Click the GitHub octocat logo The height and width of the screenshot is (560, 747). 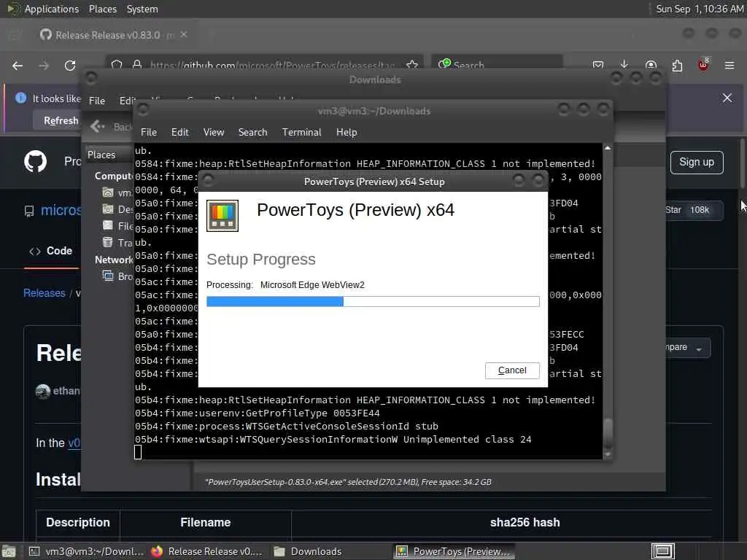[x=36, y=162]
